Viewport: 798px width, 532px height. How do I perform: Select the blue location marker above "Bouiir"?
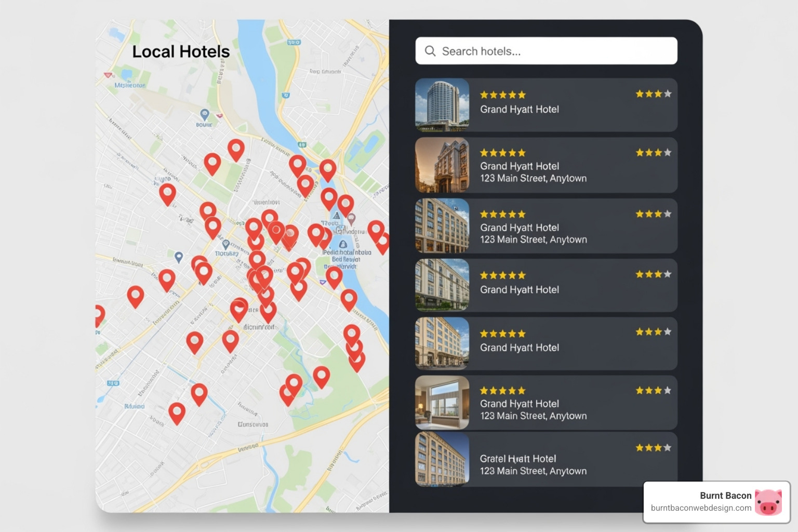[205, 114]
